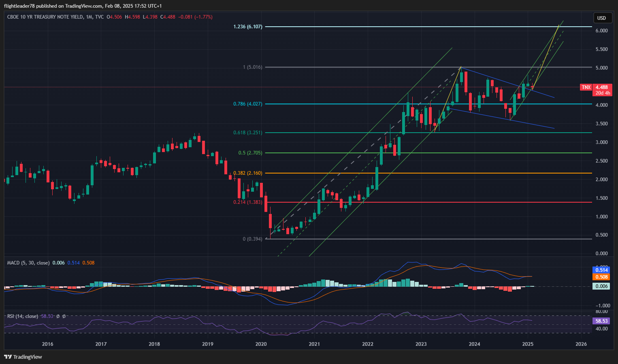
Task: Click the 1M interval label in header
Action: pos(89,17)
